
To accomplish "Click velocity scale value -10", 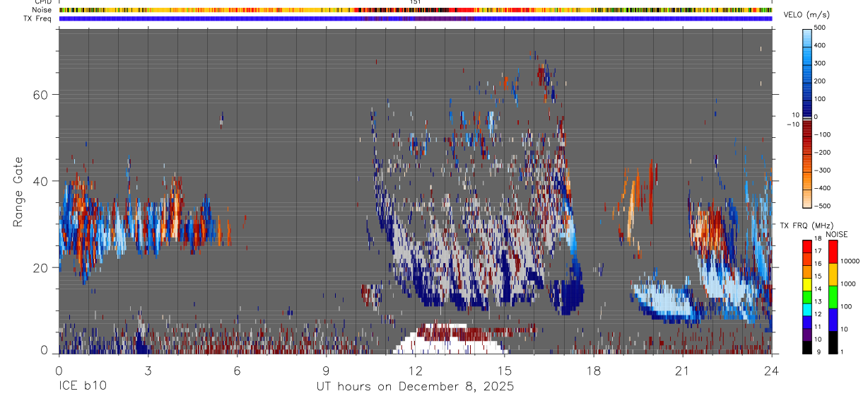I will 792,124.
